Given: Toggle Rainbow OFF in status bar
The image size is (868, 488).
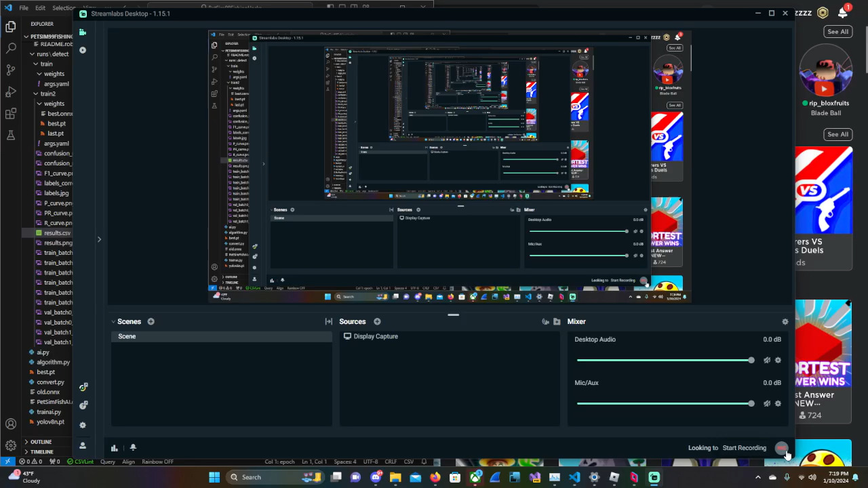Looking at the screenshot, I should tap(157, 462).
